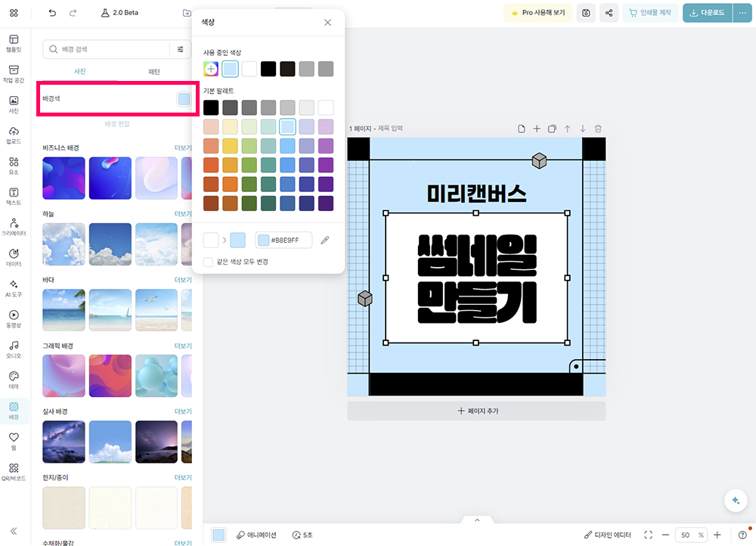Open 애니메이션 settings
The width and height of the screenshot is (756, 546).
pyautogui.click(x=256, y=535)
